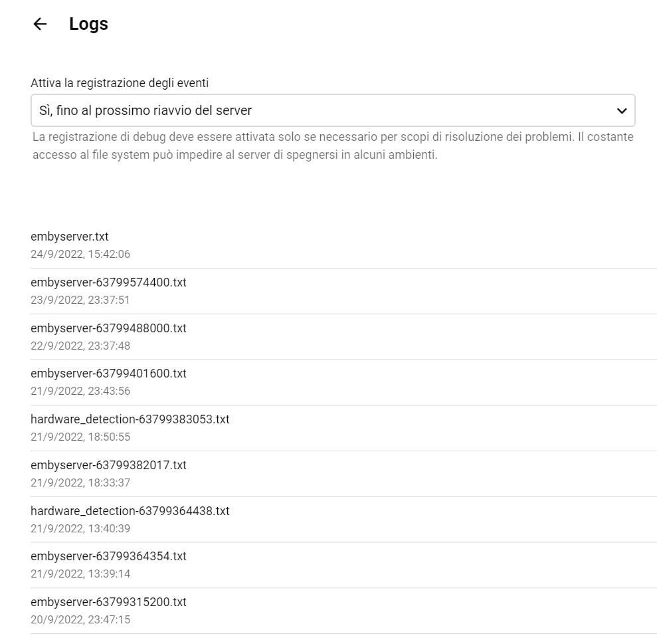This screenshot has width=657, height=644.
Task: Click the chevron arrow on the logging select box
Action: pyautogui.click(x=621, y=110)
